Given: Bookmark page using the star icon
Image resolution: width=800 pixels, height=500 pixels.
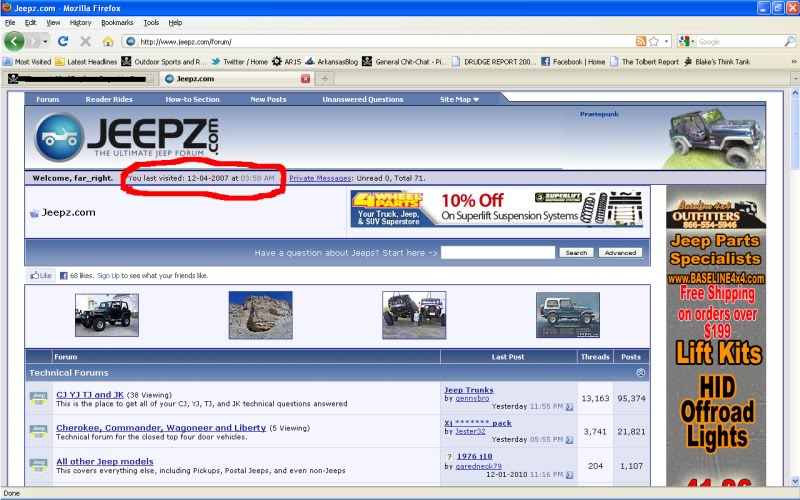Looking at the screenshot, I should tap(654, 41).
